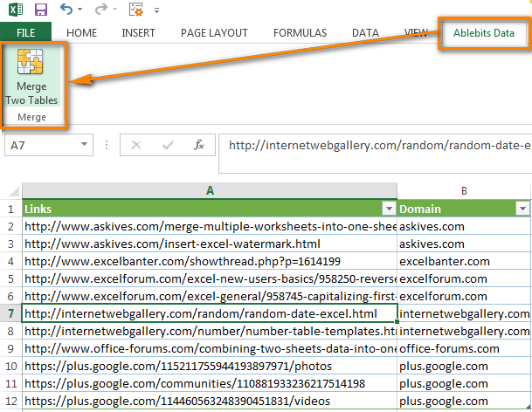The width and height of the screenshot is (532, 412).
Task: Select the plus.google.com communities link cell
Action: click(210, 383)
